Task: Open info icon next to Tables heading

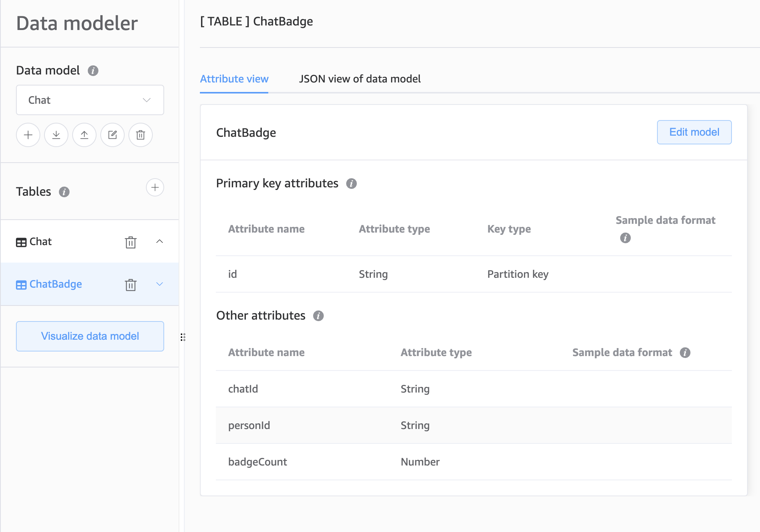Action: click(x=64, y=192)
